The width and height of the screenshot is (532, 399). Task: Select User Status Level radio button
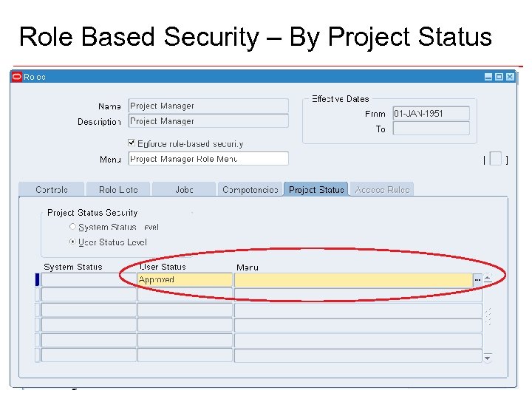click(x=72, y=242)
